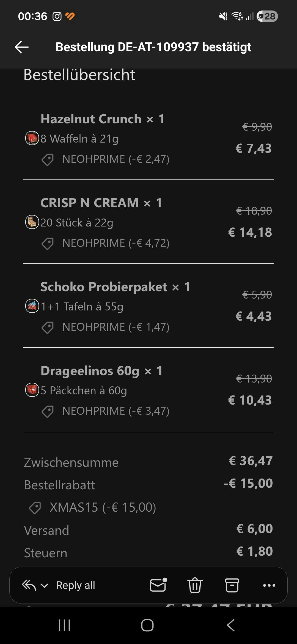Archive the email
Image resolution: width=297 pixels, height=644 pixels.
click(232, 585)
